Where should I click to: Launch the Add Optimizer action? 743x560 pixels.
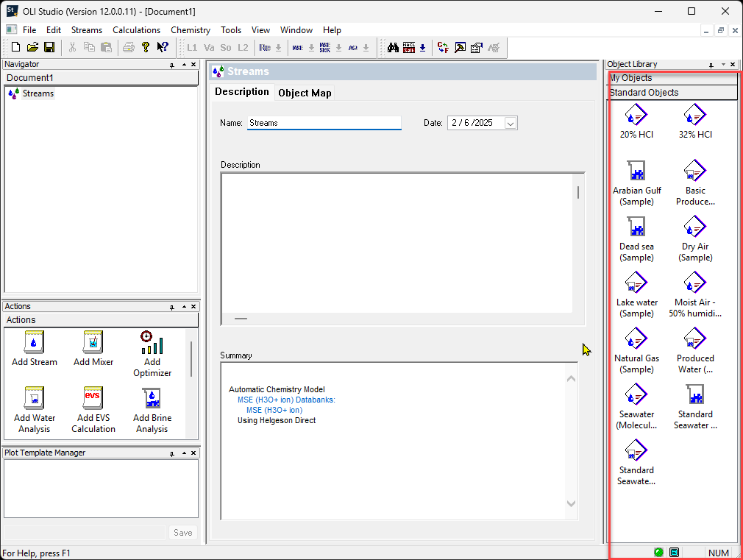click(152, 354)
